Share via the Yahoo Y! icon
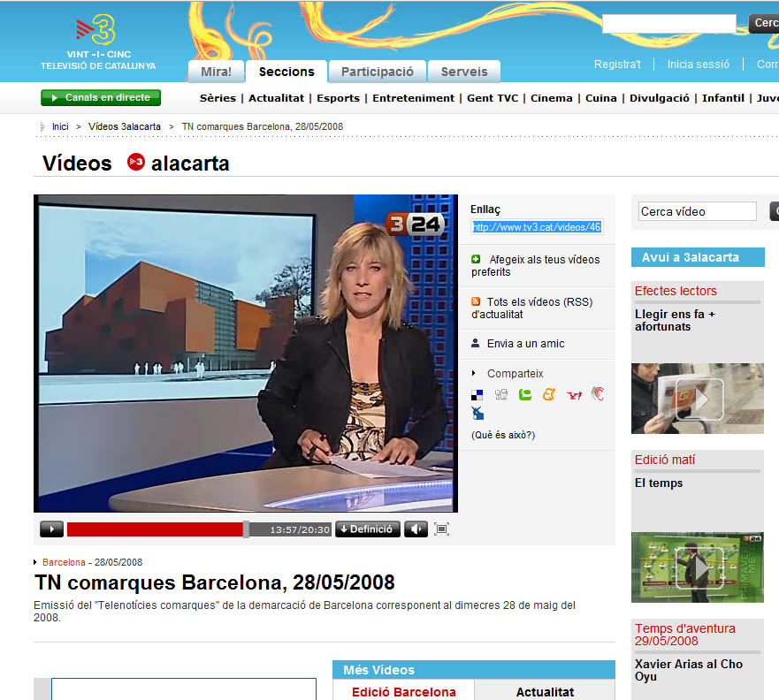 (x=575, y=395)
